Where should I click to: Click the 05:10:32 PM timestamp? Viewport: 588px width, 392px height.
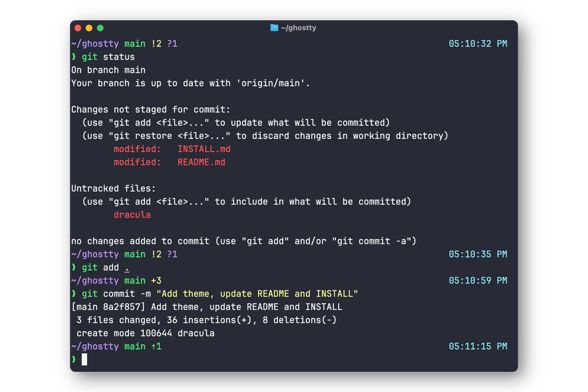pyautogui.click(x=477, y=44)
